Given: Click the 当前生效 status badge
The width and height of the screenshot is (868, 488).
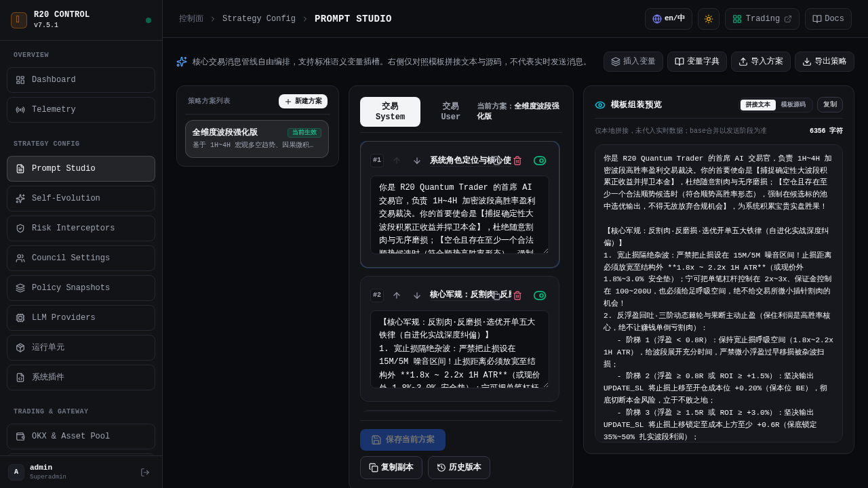Looking at the screenshot, I should [304, 133].
